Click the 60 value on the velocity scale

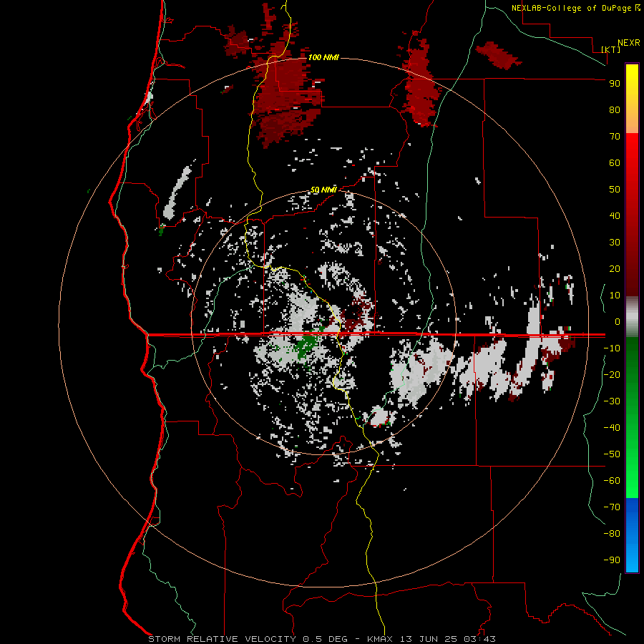pyautogui.click(x=615, y=163)
